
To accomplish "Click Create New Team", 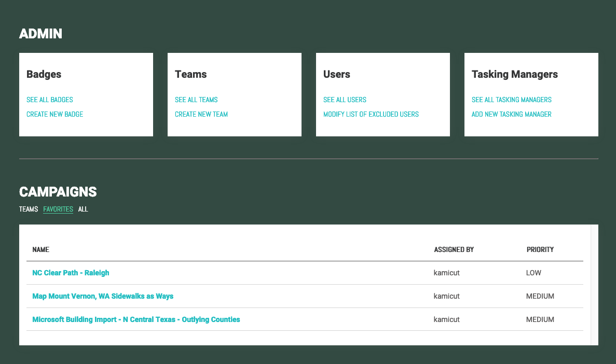I will click(x=201, y=114).
